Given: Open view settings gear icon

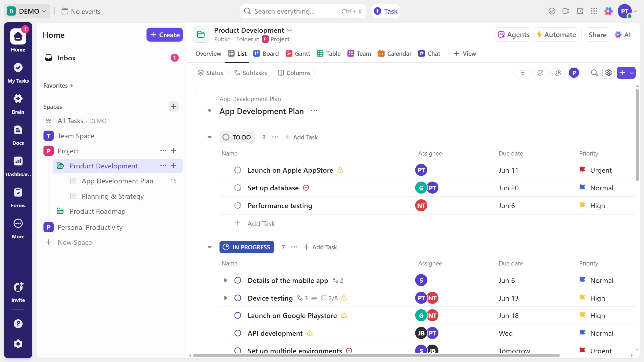Looking at the screenshot, I should coord(608,73).
